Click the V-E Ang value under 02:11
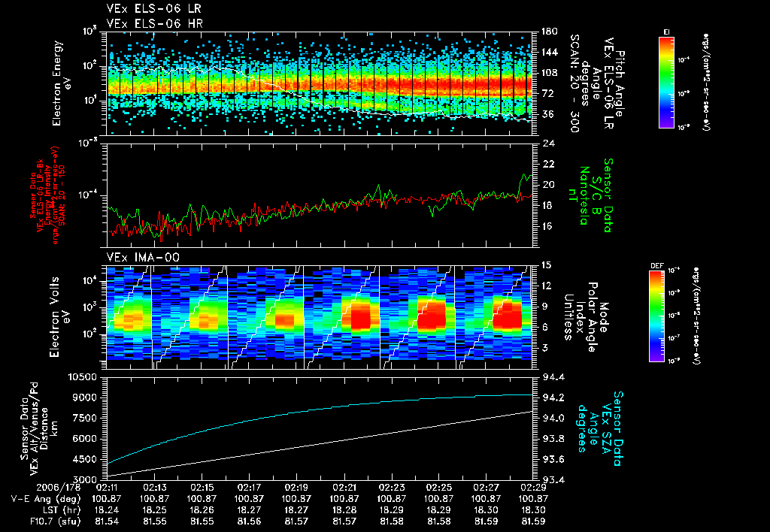The image size is (770, 532). coord(107,499)
